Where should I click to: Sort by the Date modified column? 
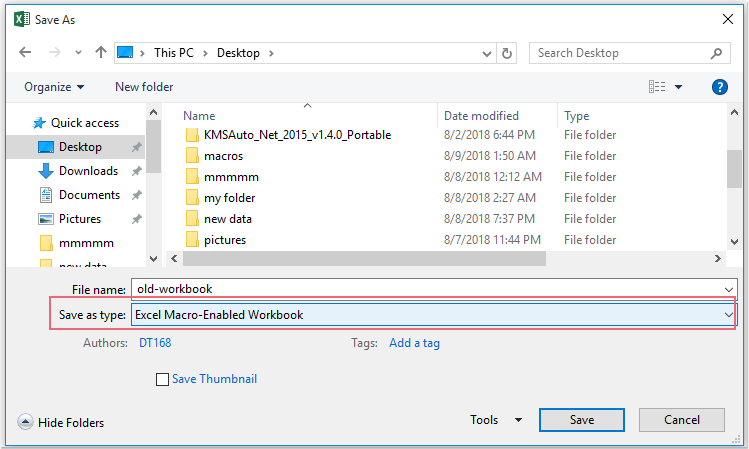click(x=481, y=116)
